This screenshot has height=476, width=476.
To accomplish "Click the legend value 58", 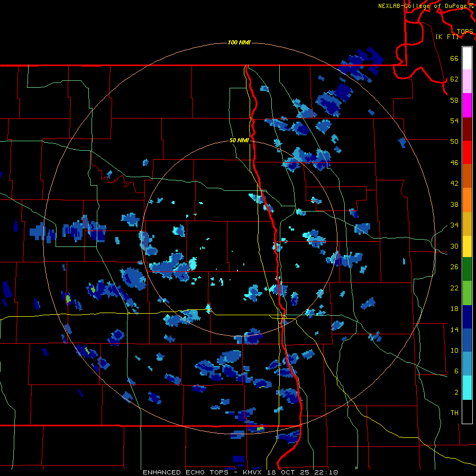I will [454, 100].
